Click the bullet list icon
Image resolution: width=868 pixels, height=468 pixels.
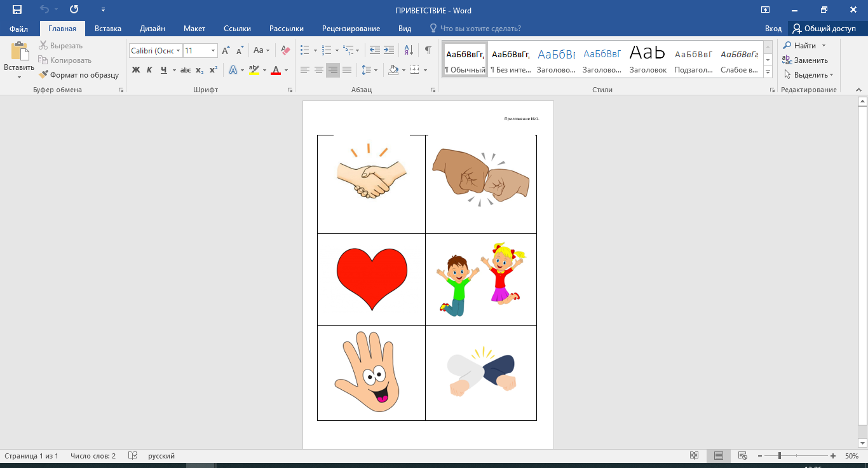tap(304, 50)
